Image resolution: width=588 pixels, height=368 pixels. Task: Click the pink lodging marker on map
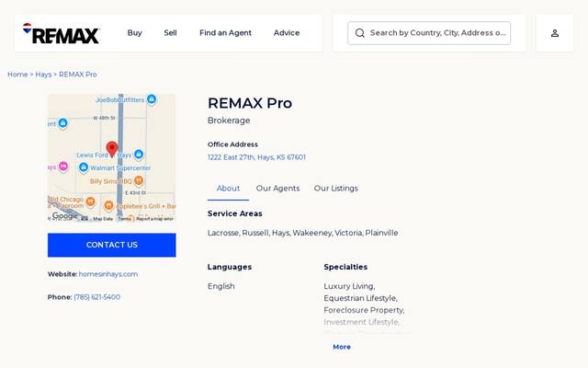coord(63,167)
